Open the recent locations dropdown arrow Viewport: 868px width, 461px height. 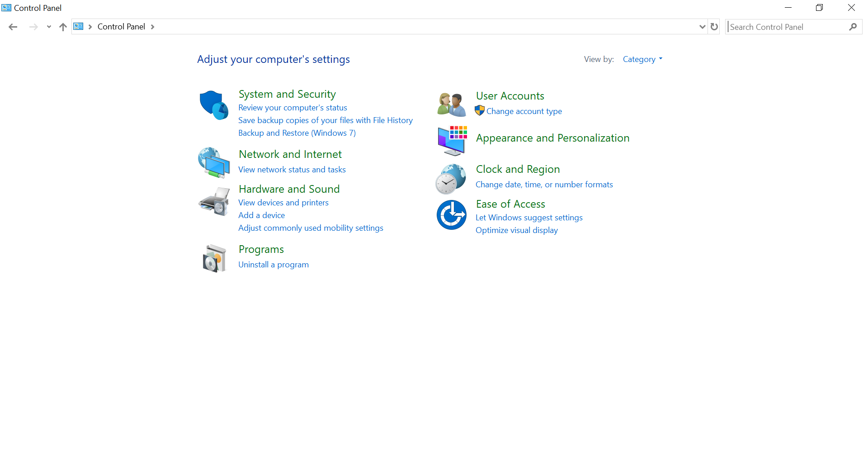point(49,27)
